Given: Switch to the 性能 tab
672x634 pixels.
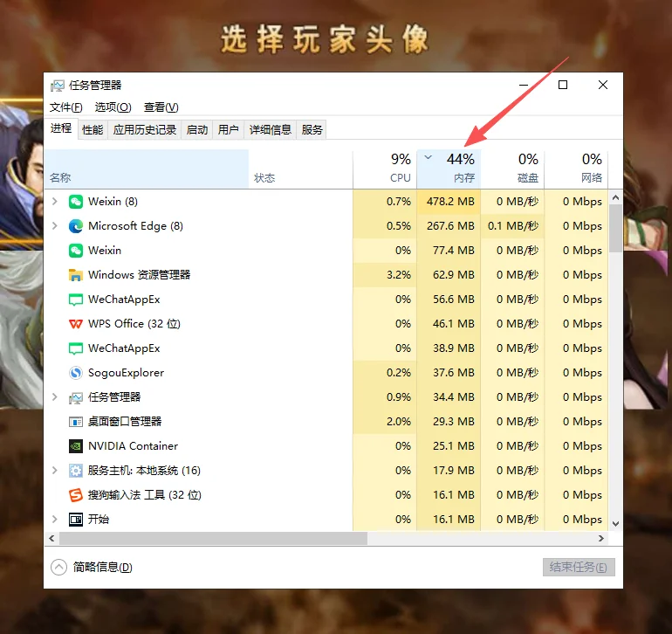Looking at the screenshot, I should click(x=93, y=129).
